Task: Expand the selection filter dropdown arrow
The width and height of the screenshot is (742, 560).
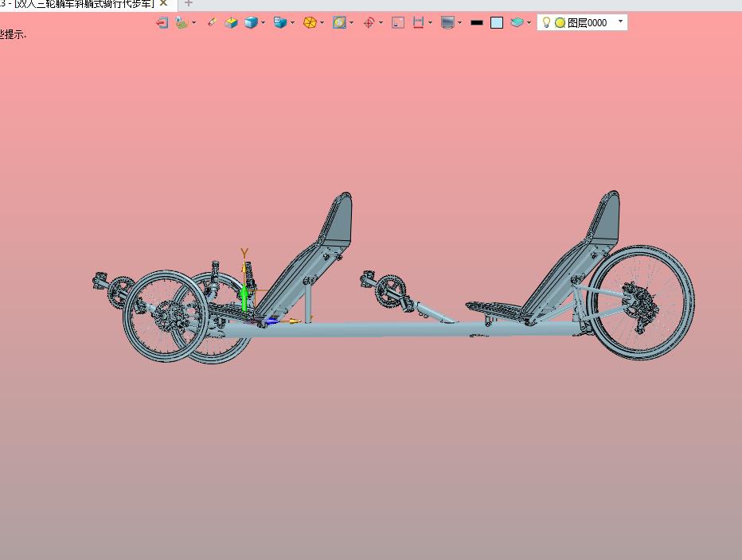Action: (x=194, y=23)
